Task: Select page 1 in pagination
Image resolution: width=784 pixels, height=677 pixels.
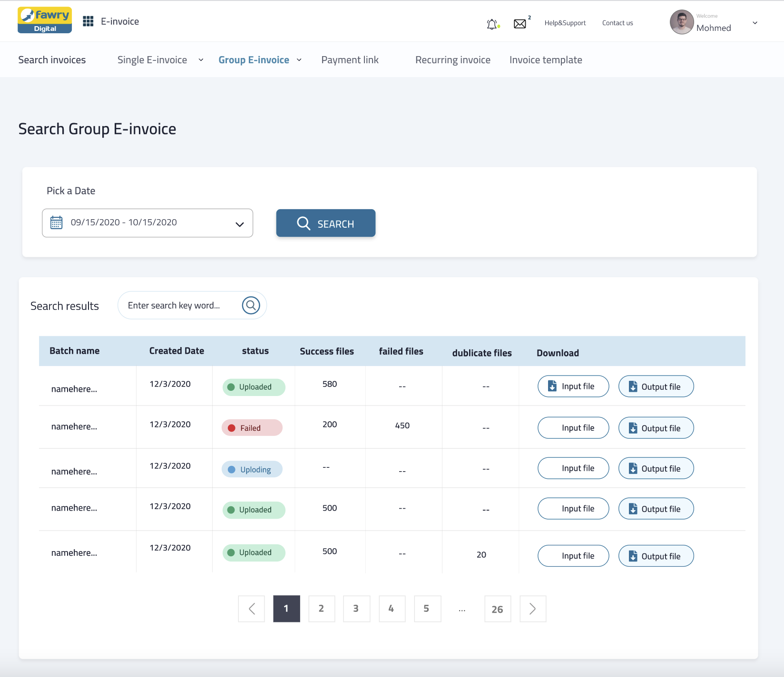Action: [x=286, y=609]
